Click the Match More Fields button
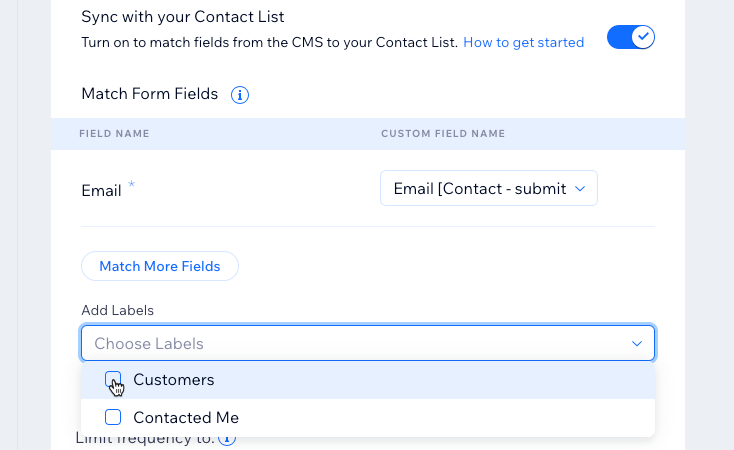Image resolution: width=734 pixels, height=450 pixels. [x=160, y=266]
